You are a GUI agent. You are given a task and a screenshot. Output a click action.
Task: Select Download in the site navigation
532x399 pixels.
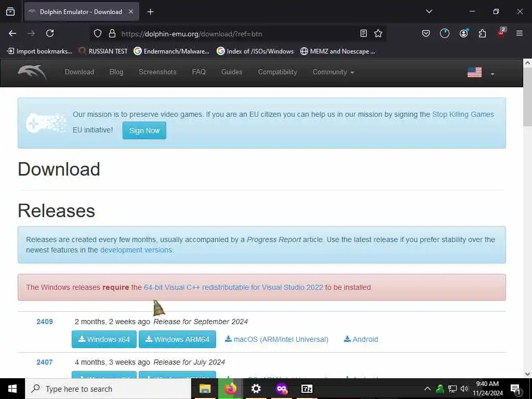79,72
